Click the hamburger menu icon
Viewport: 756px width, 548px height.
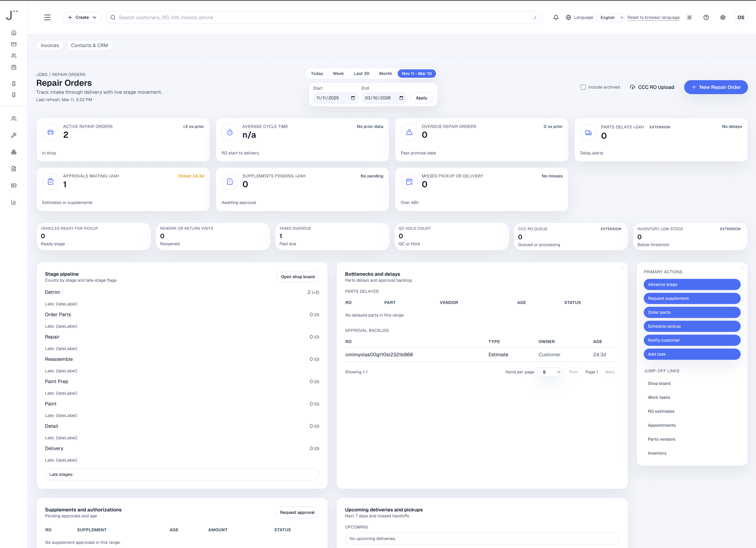pyautogui.click(x=47, y=17)
